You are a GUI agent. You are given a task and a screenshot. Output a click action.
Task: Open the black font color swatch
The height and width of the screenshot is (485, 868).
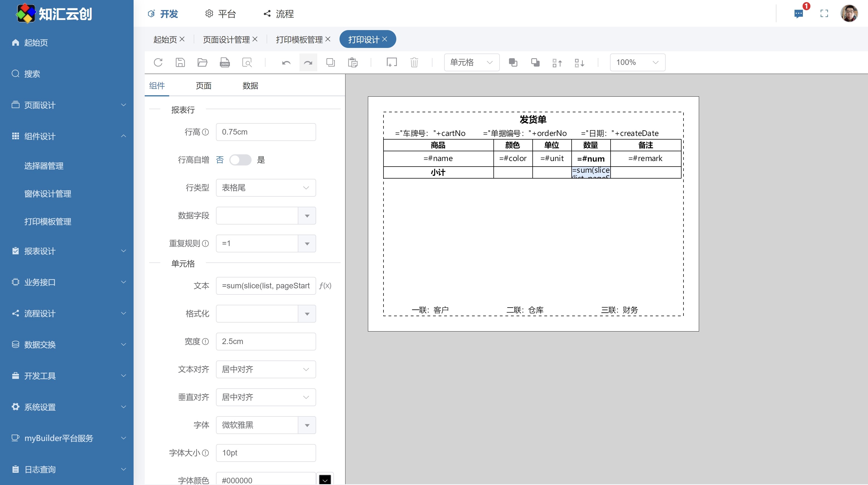pos(325,480)
